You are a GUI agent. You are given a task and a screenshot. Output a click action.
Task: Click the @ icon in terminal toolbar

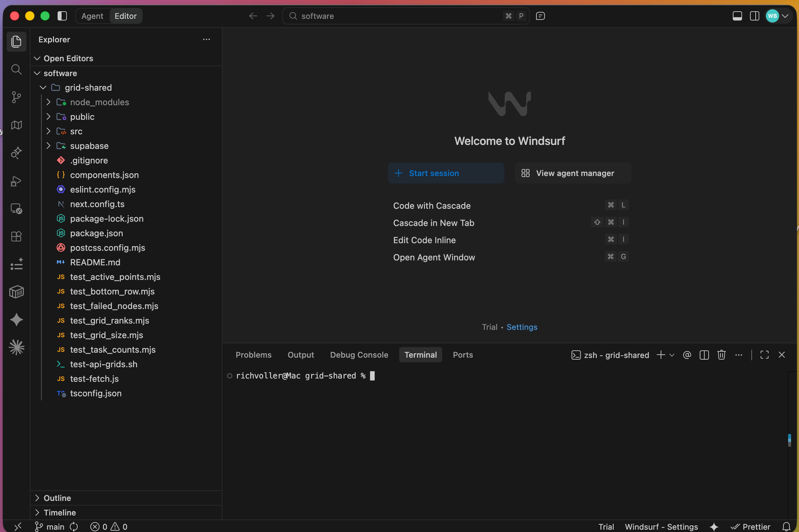point(687,355)
